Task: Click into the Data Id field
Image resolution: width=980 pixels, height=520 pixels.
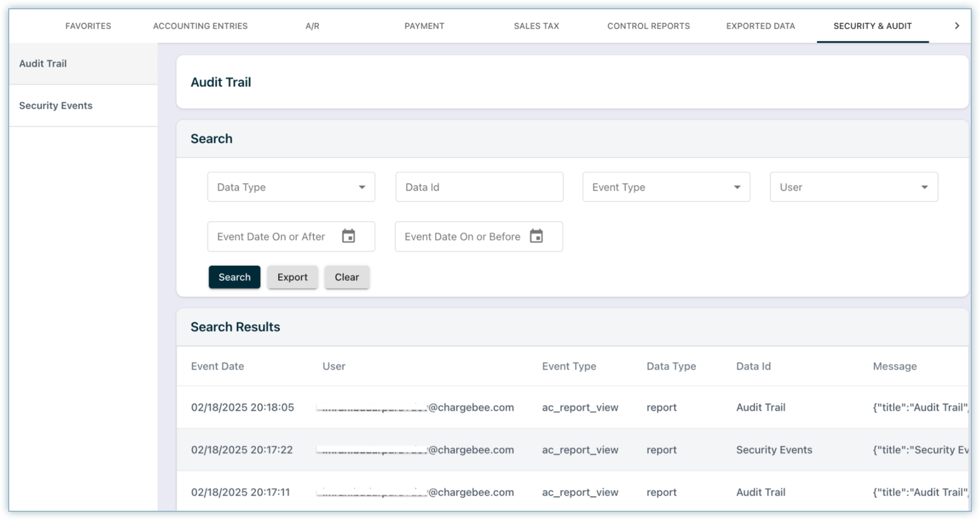Action: [479, 187]
